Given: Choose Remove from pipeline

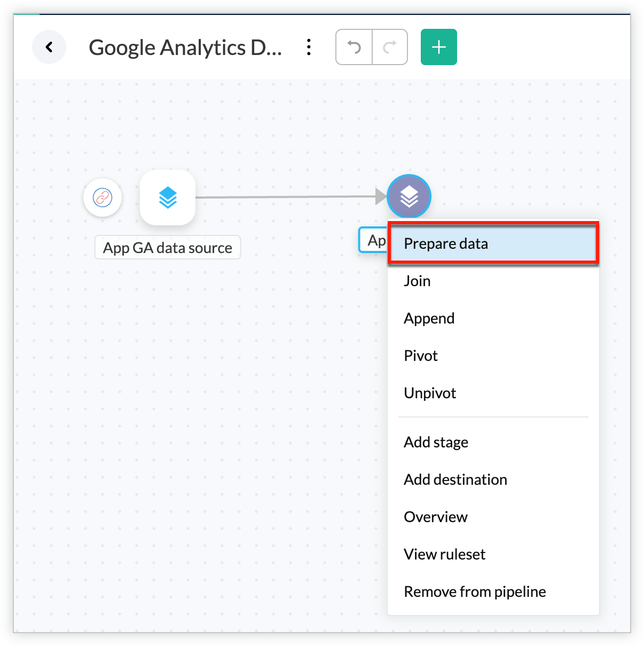Looking at the screenshot, I should pyautogui.click(x=475, y=592).
